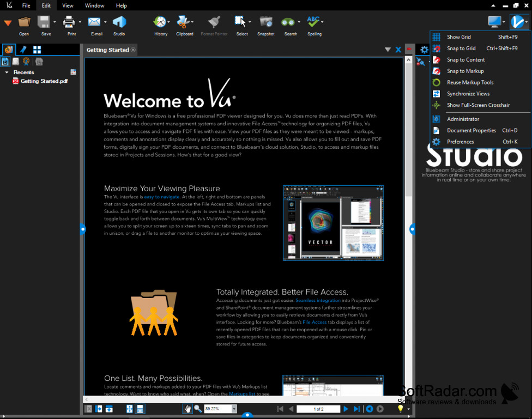Click the yellow light bulb icon
The width and height of the screenshot is (532, 419).
point(400,409)
